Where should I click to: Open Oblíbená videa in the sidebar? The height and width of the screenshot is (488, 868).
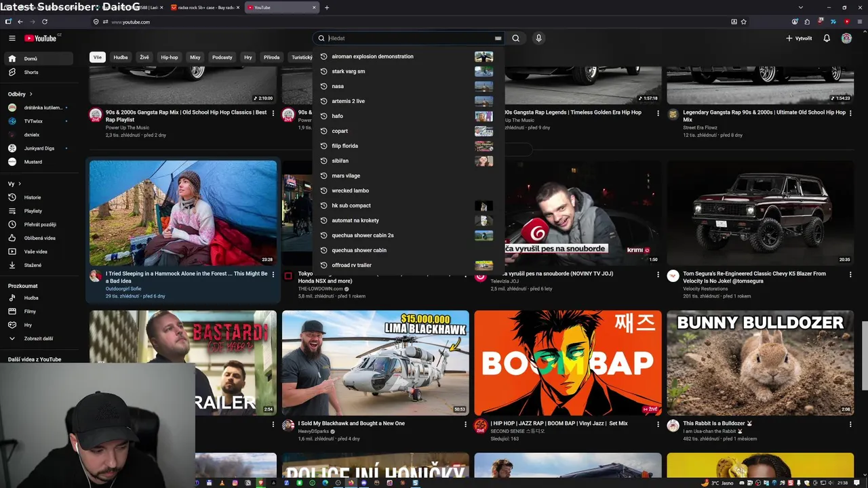coord(40,238)
